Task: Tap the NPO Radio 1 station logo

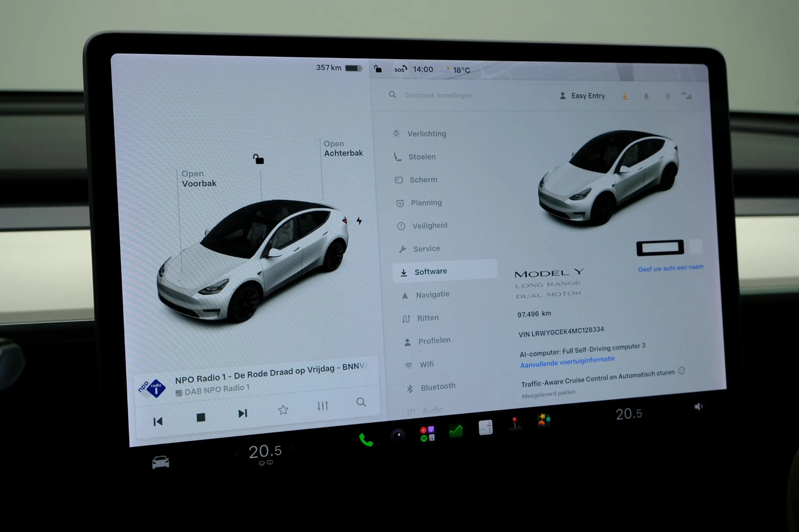Action: 152,389
